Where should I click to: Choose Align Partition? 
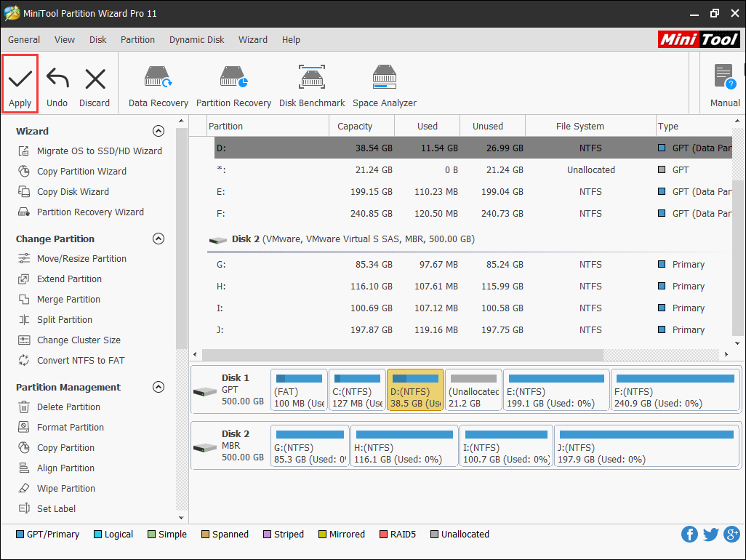(x=56, y=468)
